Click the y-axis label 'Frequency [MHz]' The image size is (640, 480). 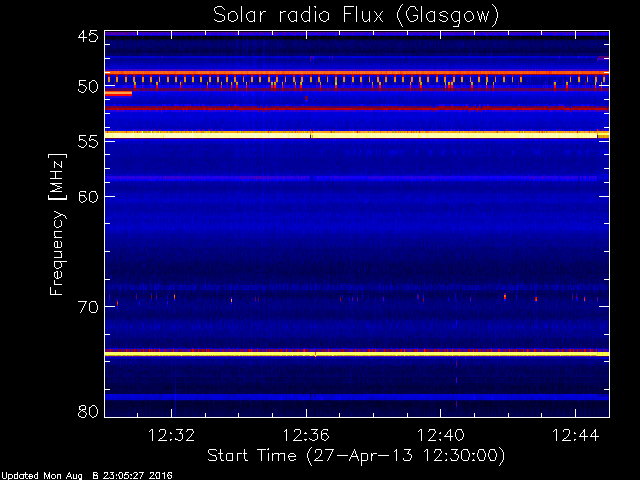tap(58, 224)
